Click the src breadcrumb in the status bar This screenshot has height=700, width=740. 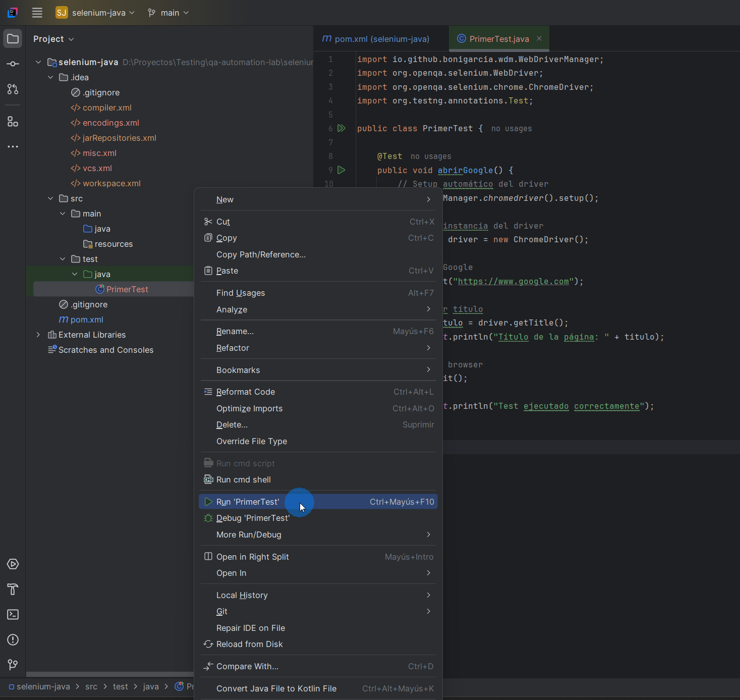[91, 686]
